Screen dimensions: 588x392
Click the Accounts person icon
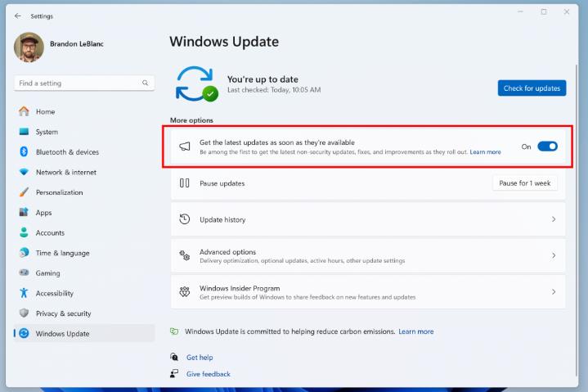[x=24, y=232]
